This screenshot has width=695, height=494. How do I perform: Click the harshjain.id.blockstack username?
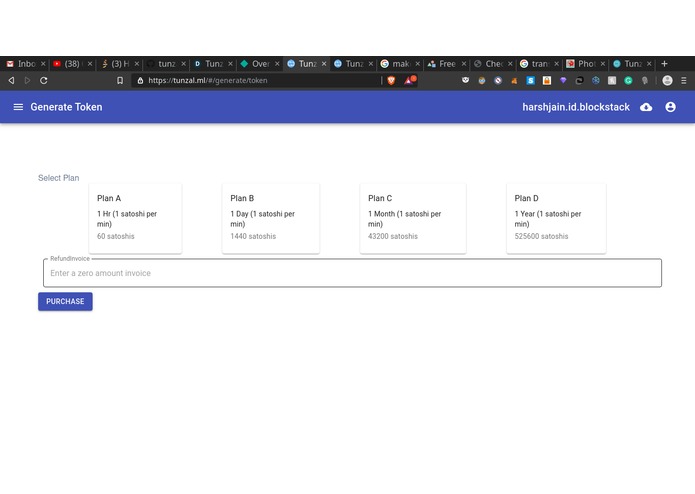coord(576,107)
